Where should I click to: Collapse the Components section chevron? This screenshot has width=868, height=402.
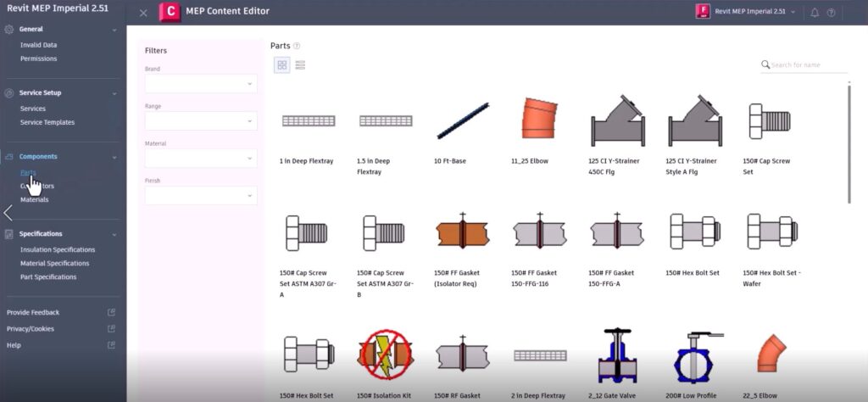pyautogui.click(x=114, y=157)
